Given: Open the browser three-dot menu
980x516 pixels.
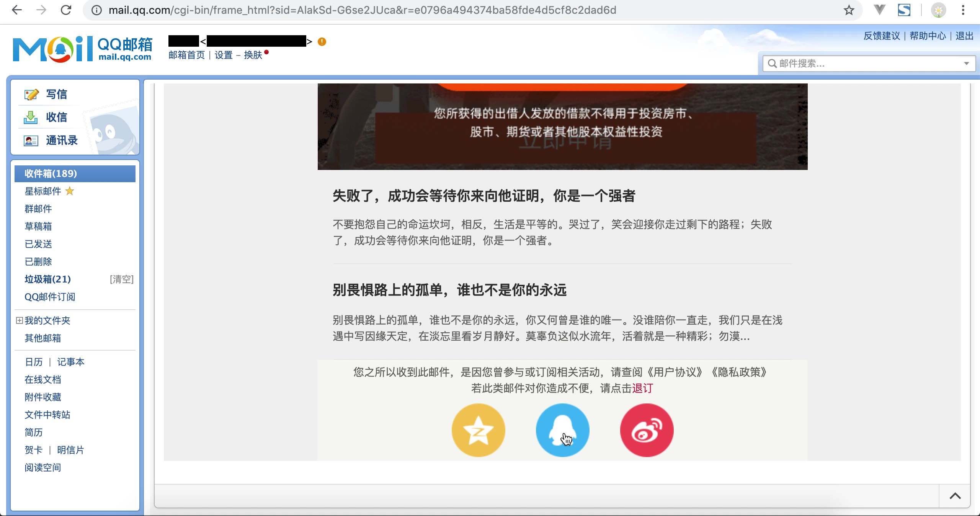Looking at the screenshot, I should click(x=963, y=10).
